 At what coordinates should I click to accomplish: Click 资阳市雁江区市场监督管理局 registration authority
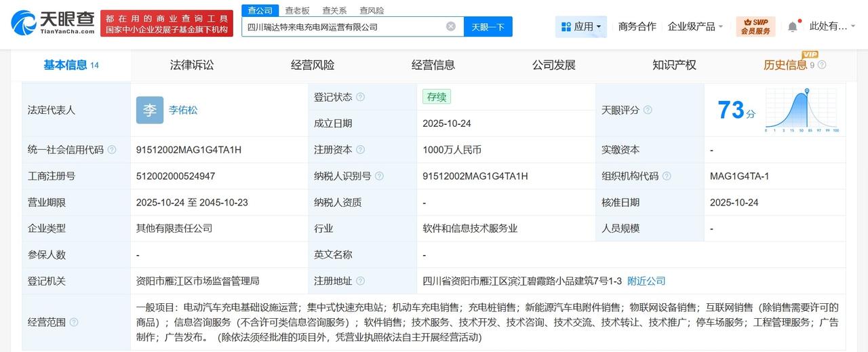click(198, 281)
